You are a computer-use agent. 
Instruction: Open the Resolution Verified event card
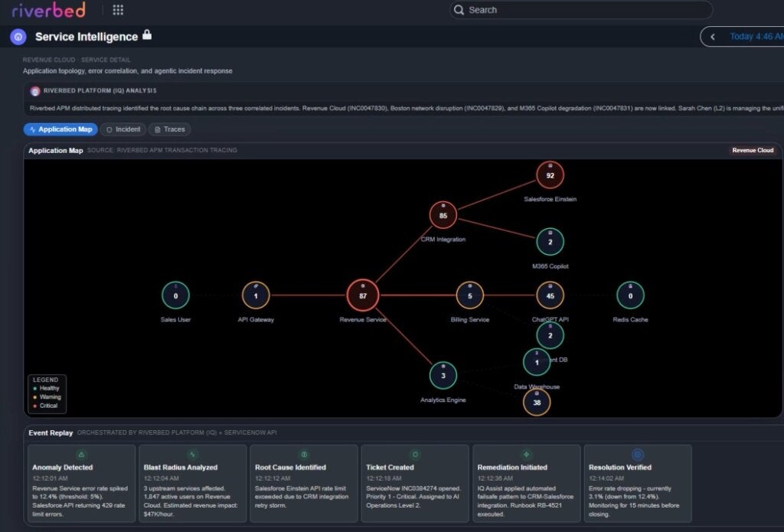638,484
